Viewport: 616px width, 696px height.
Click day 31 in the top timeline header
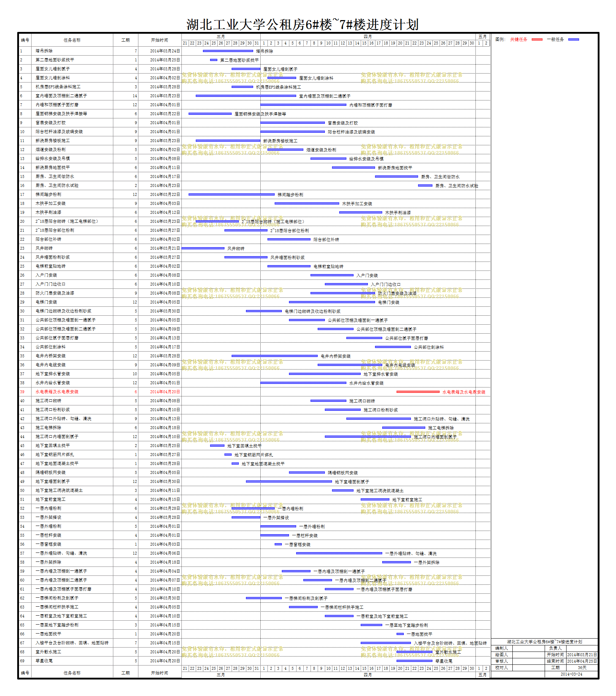pos(257,43)
